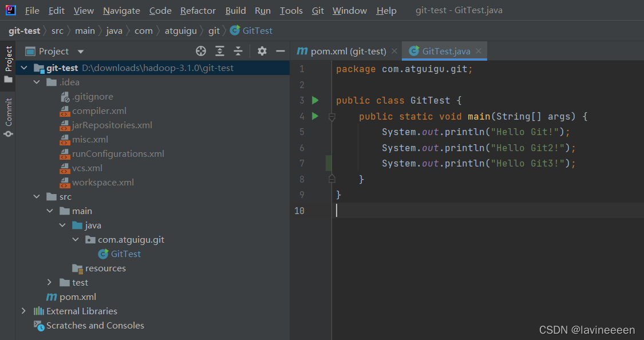Open the Edit menu

pos(56,11)
